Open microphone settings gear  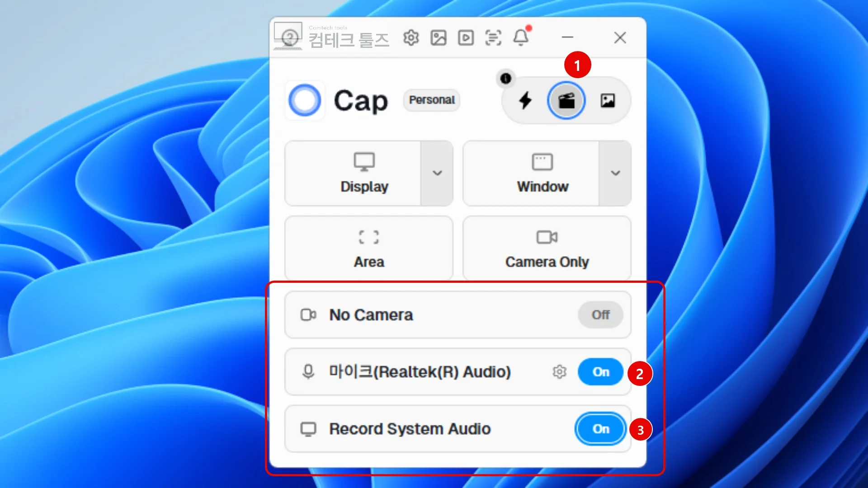[559, 372]
